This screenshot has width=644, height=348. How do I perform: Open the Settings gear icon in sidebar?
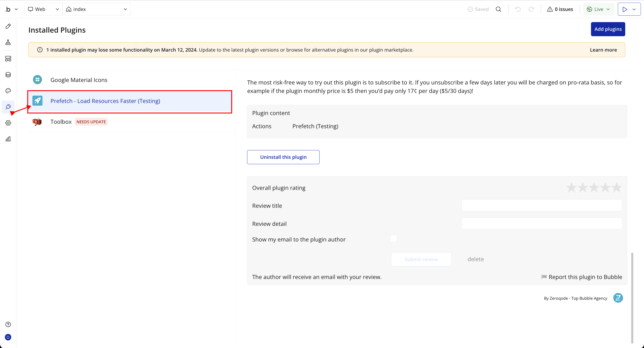(8, 123)
